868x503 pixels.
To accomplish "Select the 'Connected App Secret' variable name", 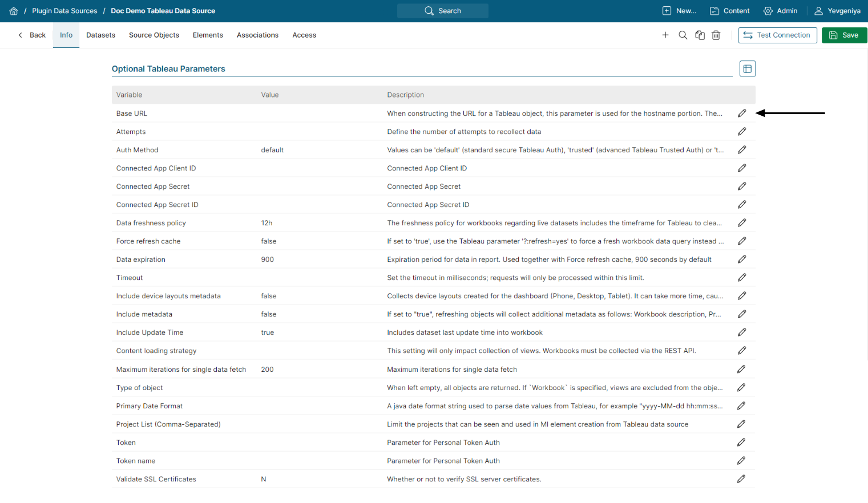I will click(153, 186).
